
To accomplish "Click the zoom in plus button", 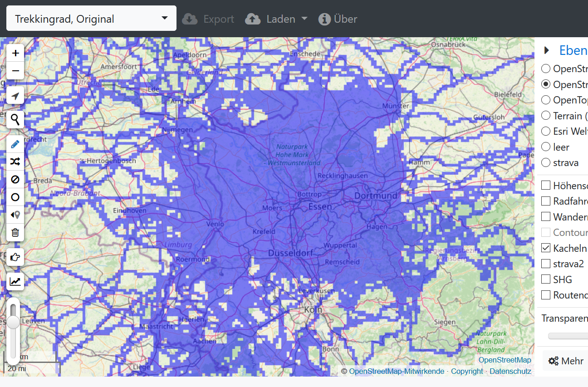I will pos(15,53).
